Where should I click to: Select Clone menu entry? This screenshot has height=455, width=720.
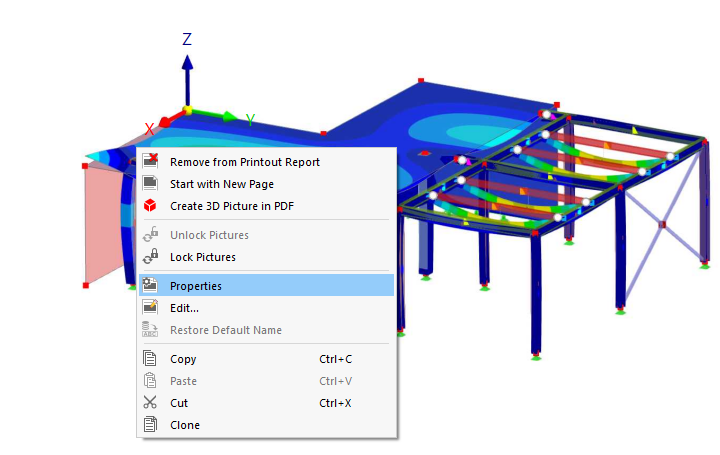pyautogui.click(x=266, y=425)
